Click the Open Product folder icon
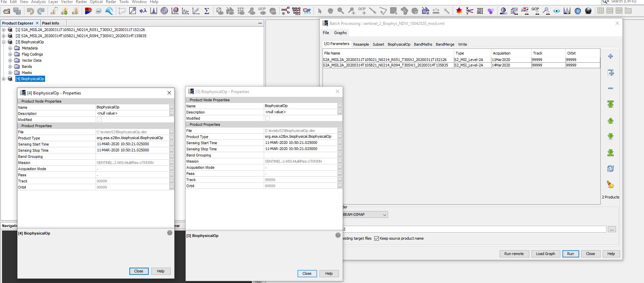Viewport: 644px width, 283px height. coord(6,11)
